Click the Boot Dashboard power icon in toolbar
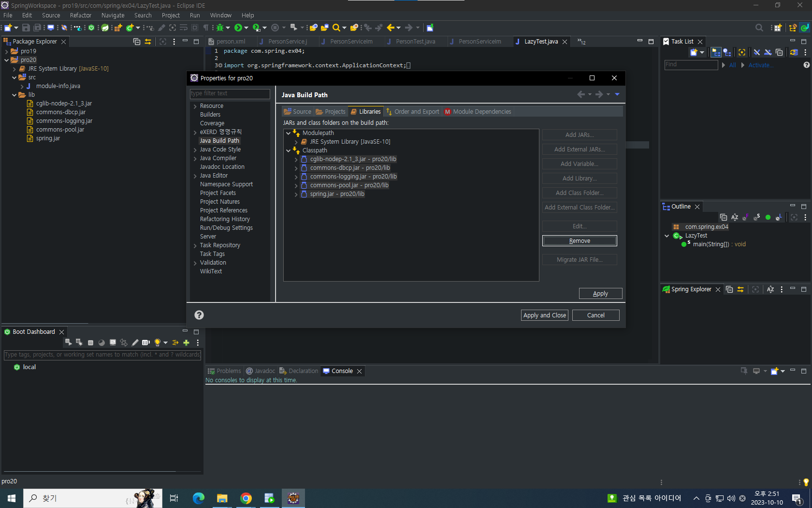This screenshot has height=508, width=812. (x=91, y=28)
